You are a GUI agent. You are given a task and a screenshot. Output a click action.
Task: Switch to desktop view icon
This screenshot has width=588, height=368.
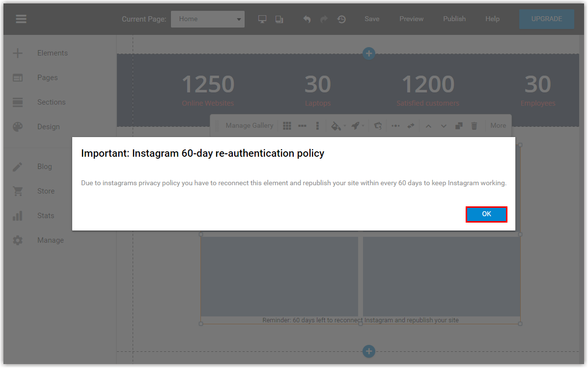click(x=262, y=19)
